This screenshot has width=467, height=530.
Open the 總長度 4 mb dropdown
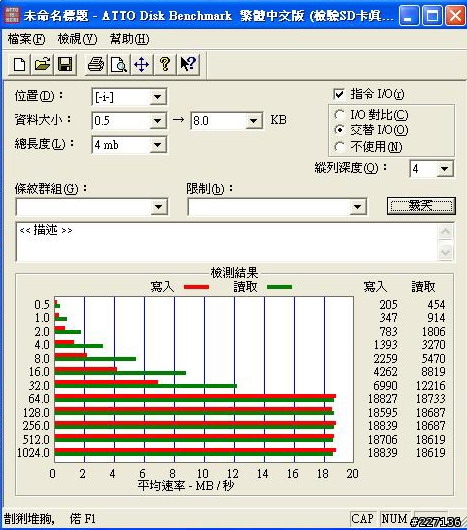(x=157, y=145)
